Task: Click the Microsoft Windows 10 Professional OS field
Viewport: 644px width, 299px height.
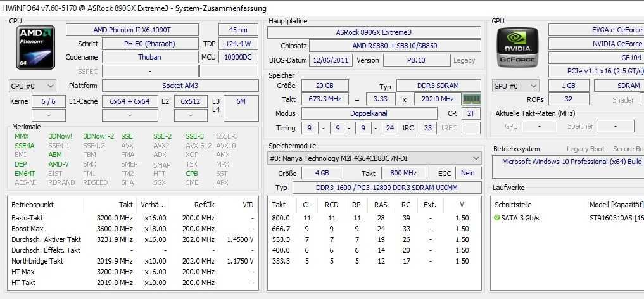Action: click(x=568, y=167)
